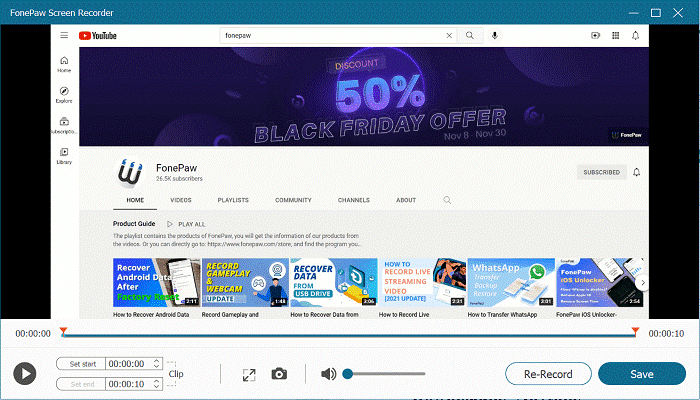
Task: Select the HOME channel tab
Action: click(135, 200)
